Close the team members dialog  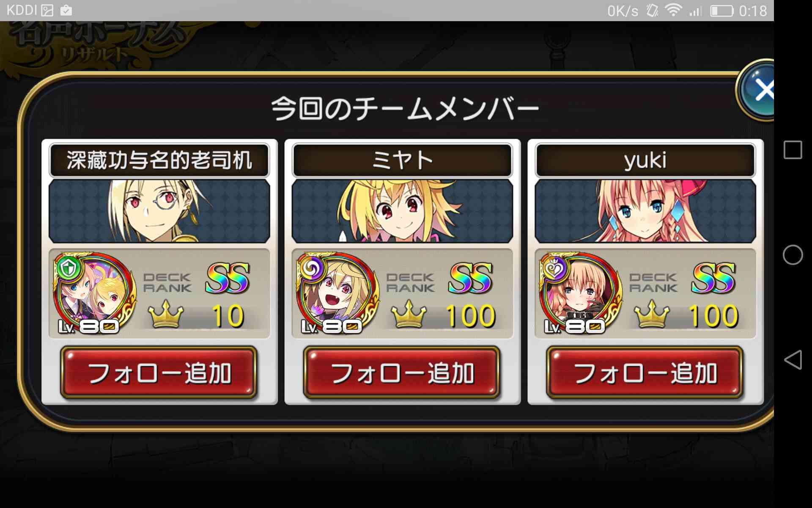[757, 90]
